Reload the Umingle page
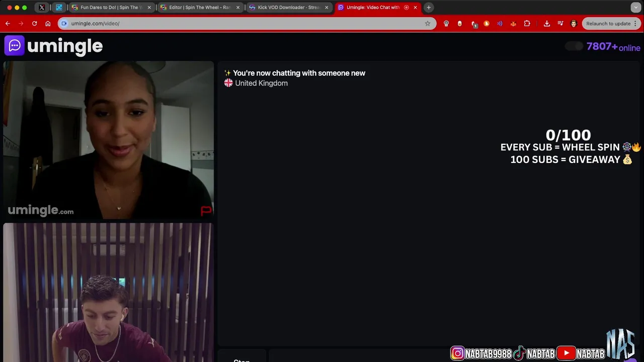This screenshot has width=644, height=362. [x=34, y=24]
